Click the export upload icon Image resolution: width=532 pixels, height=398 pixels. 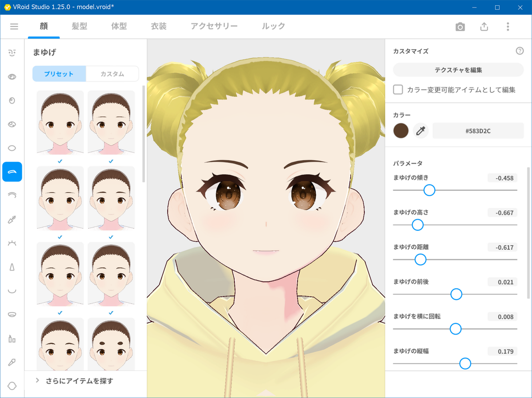pos(484,27)
